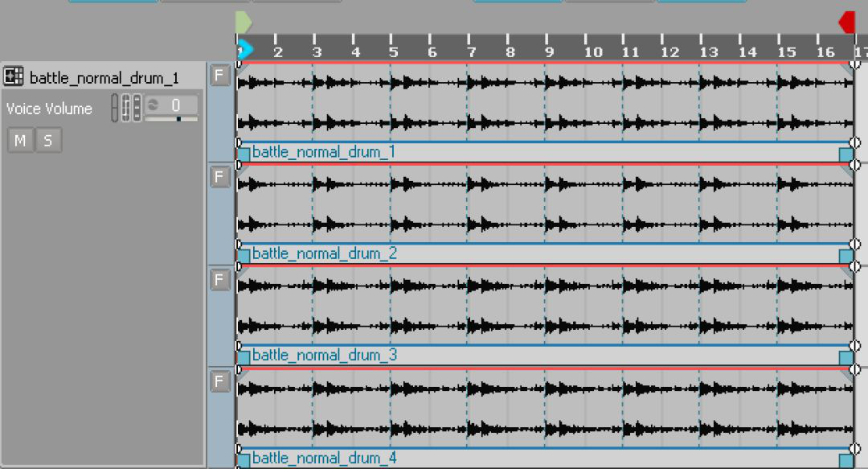Select the battle_normal_drum_3 clip label
Screen dimensions: 868x469
tap(325, 356)
